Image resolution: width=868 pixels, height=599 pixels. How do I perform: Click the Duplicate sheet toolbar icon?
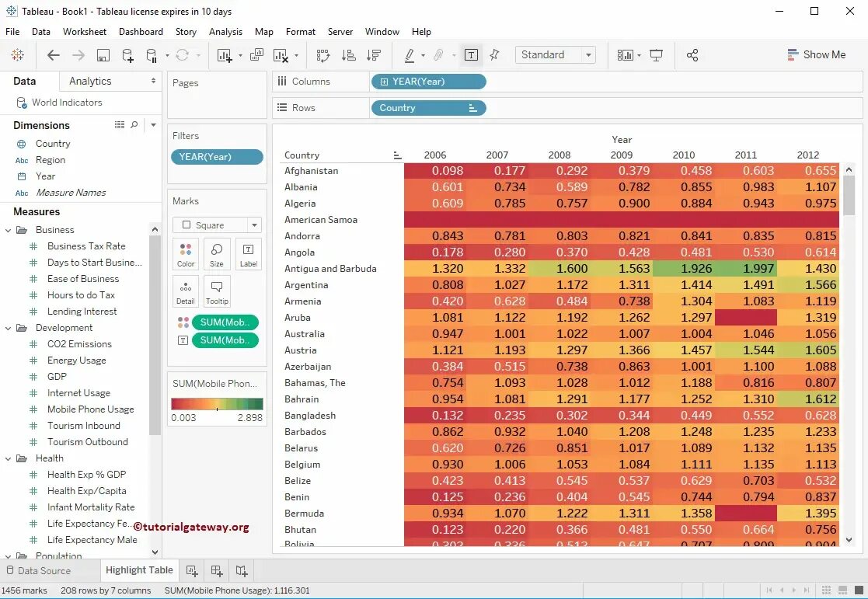tap(256, 55)
